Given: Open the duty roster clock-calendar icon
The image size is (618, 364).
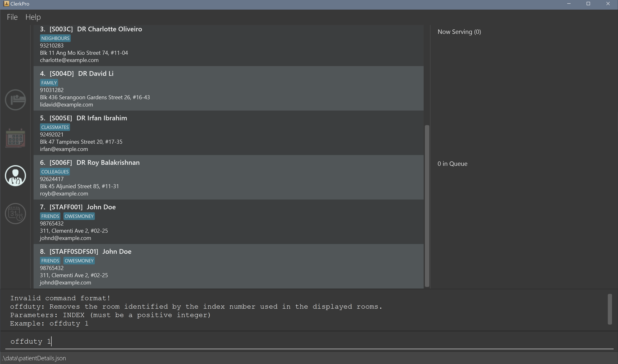Looking at the screenshot, I should tap(15, 214).
